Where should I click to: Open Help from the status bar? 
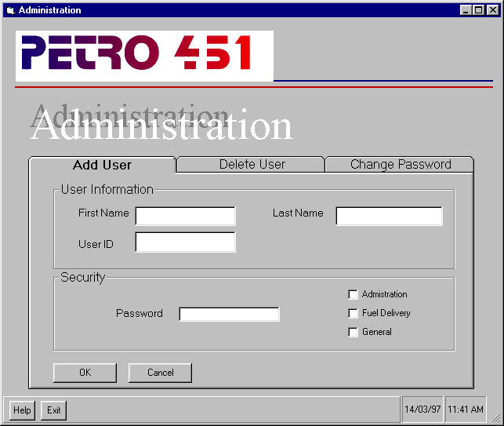pos(22,410)
